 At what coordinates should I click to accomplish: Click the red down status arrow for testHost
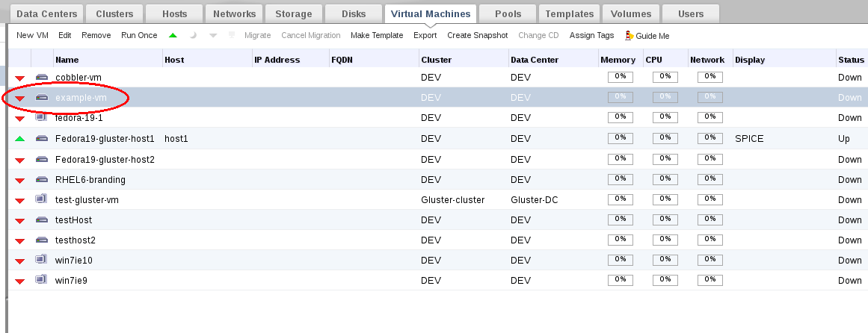point(20,220)
